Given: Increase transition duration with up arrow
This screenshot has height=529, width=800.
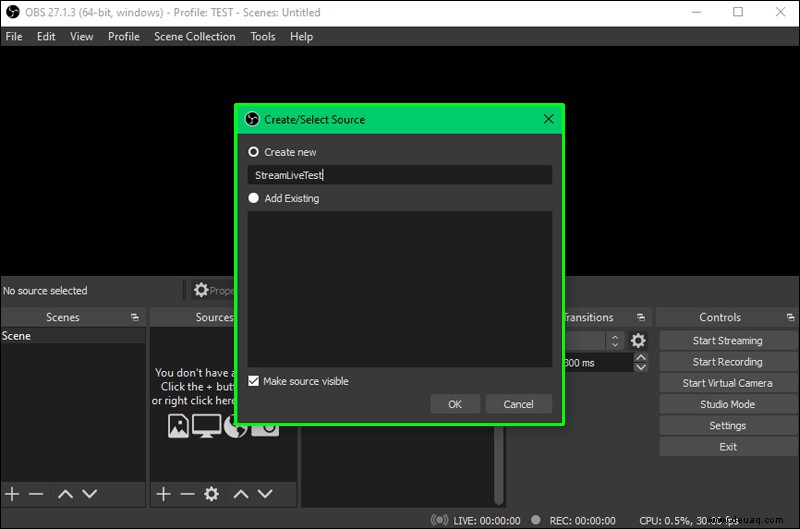Looking at the screenshot, I should (x=641, y=358).
